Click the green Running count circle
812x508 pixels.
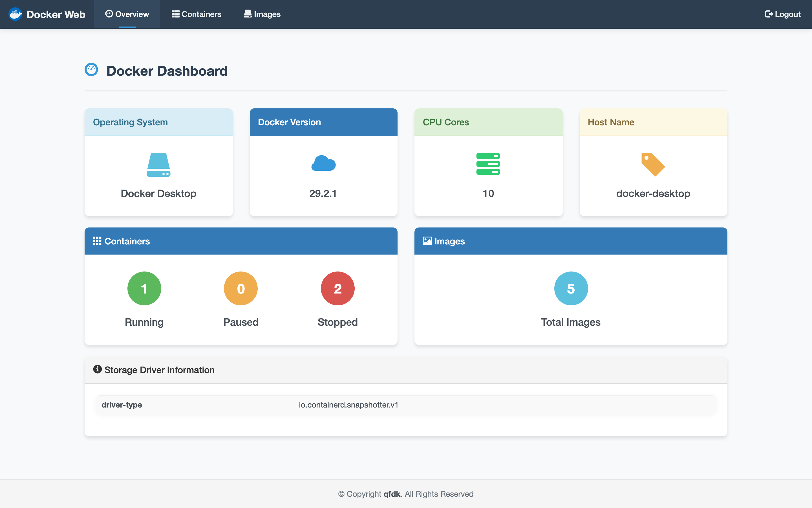pyautogui.click(x=144, y=288)
